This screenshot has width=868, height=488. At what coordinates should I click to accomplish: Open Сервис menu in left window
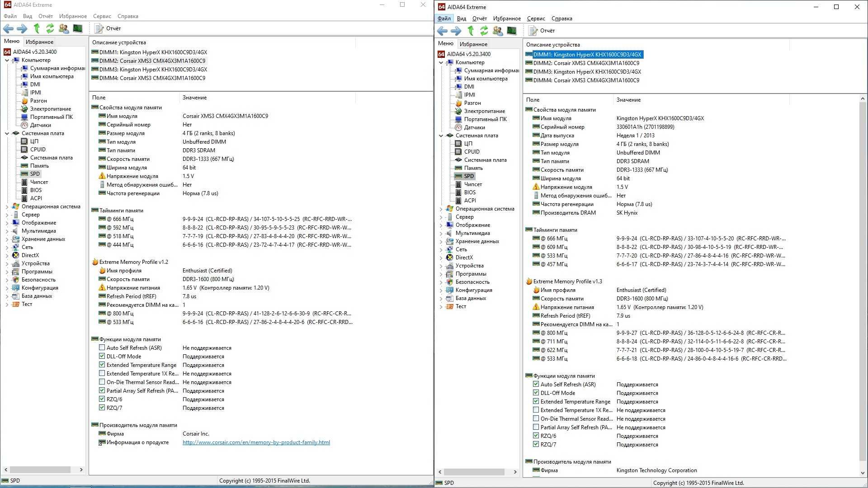click(x=102, y=16)
